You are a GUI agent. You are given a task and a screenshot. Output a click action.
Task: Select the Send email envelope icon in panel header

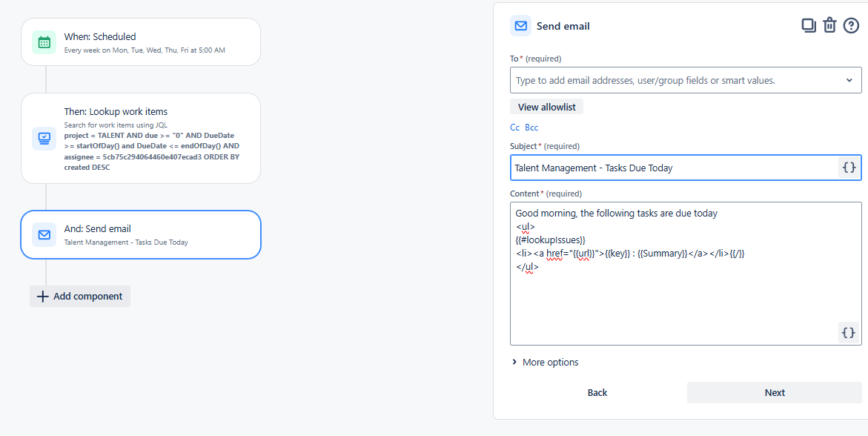[x=520, y=25]
